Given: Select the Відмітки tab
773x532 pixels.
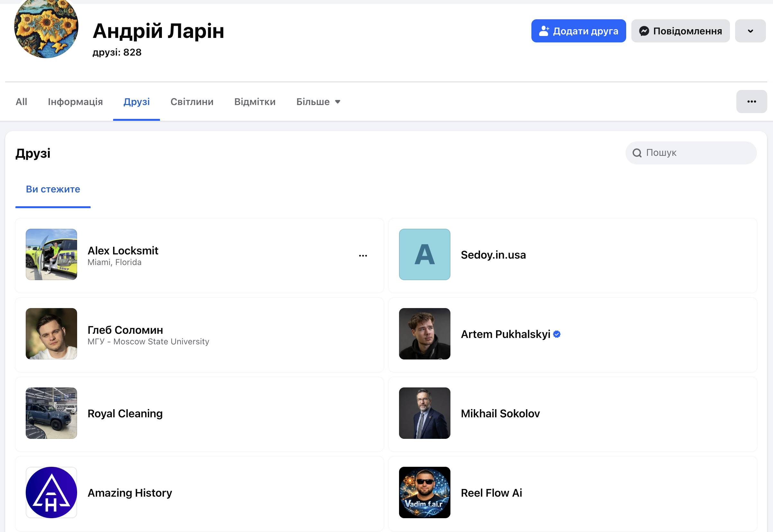Looking at the screenshot, I should click(255, 102).
